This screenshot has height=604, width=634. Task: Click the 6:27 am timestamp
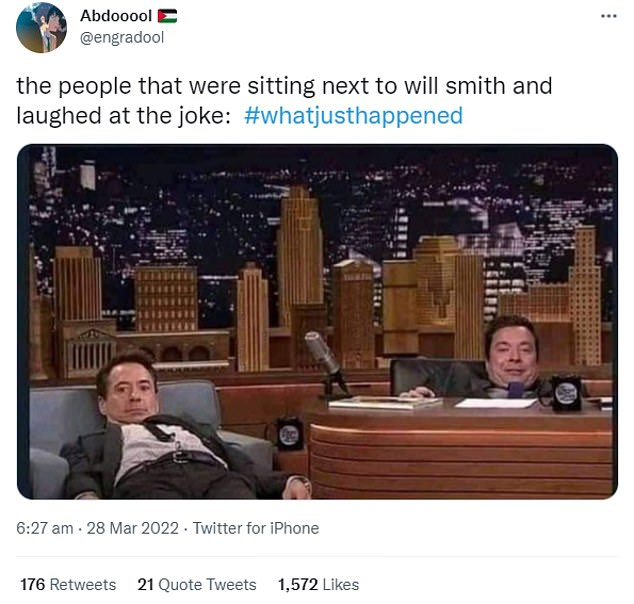44,527
